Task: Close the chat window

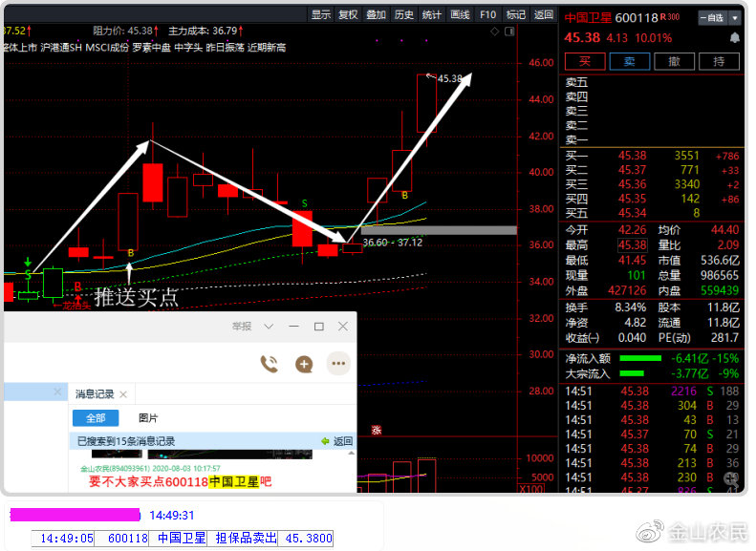Action: 343,327
